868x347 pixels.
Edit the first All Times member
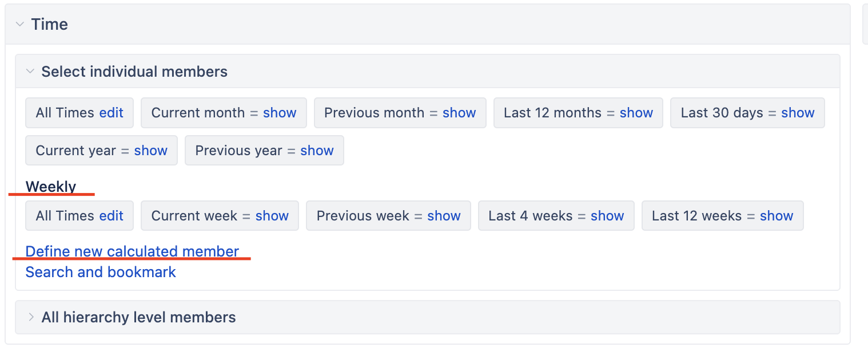coord(111,113)
